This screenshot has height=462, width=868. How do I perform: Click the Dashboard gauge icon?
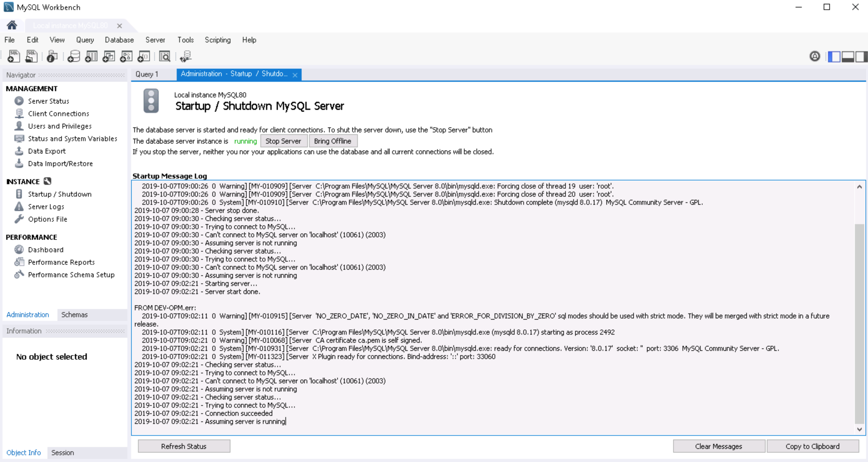(19, 249)
